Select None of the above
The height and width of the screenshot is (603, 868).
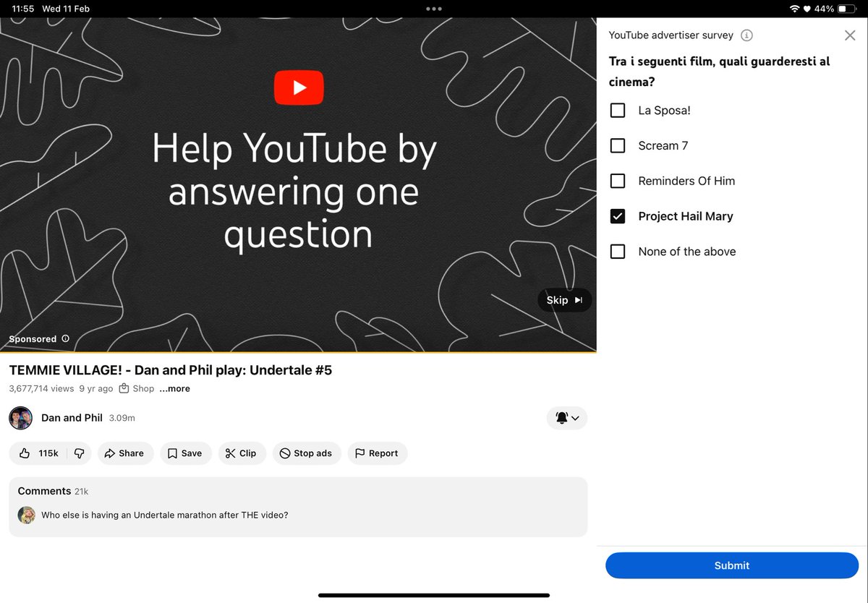[x=618, y=251]
